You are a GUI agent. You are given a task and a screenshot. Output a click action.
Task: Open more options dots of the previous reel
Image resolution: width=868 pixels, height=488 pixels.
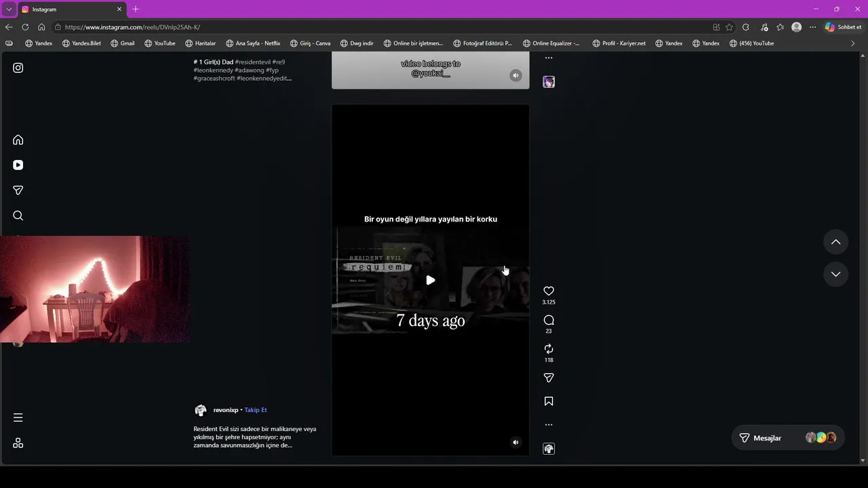(549, 58)
